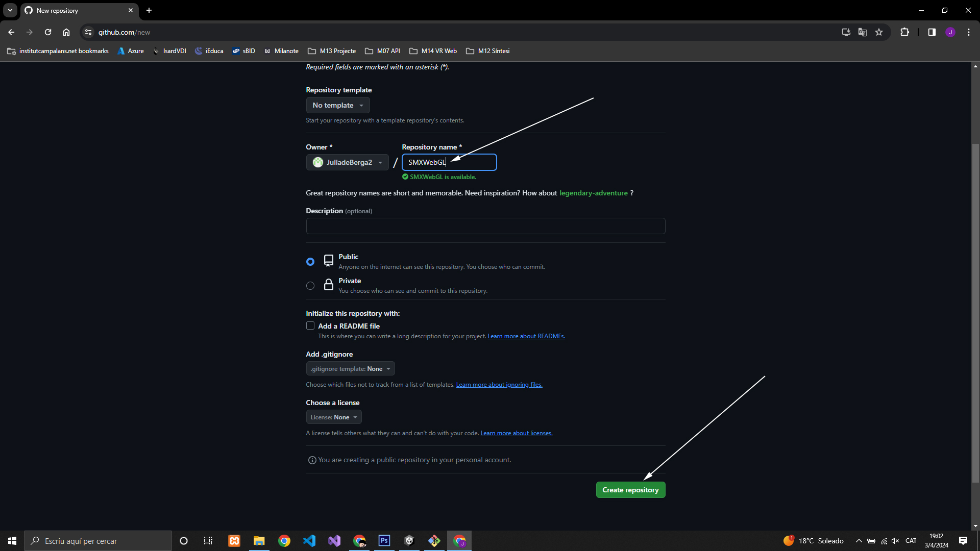Screen dimensions: 980x551
Task: Enable Add a README file checkbox
Action: coord(310,325)
